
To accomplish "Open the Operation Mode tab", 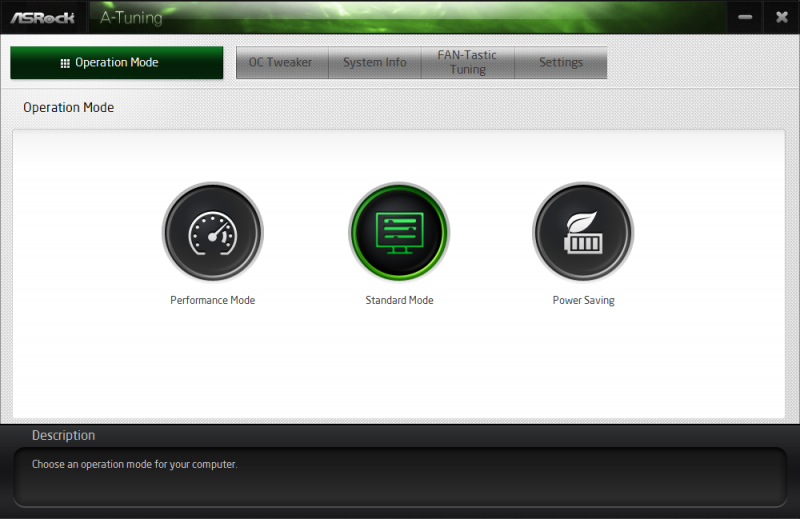I will (x=117, y=63).
